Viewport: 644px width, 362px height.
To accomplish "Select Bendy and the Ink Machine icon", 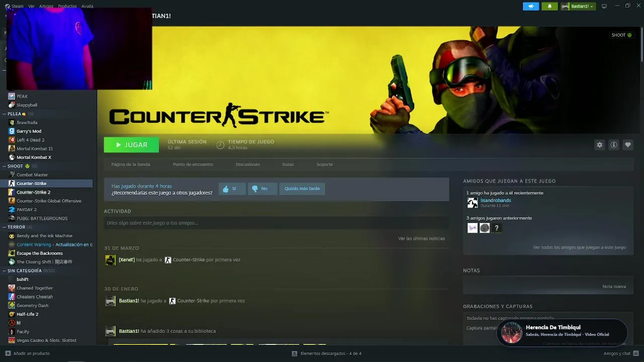I will pyautogui.click(x=12, y=236).
